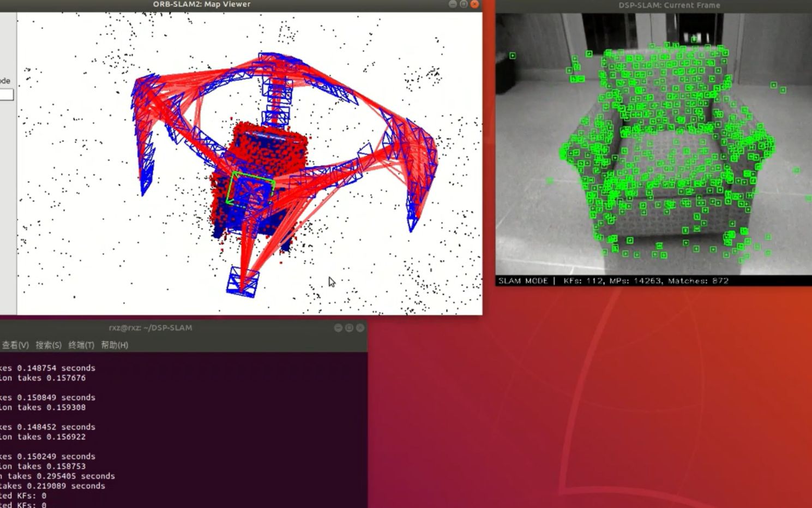Click the status text 'SLAM MODE'
The height and width of the screenshot is (508, 812).
523,280
